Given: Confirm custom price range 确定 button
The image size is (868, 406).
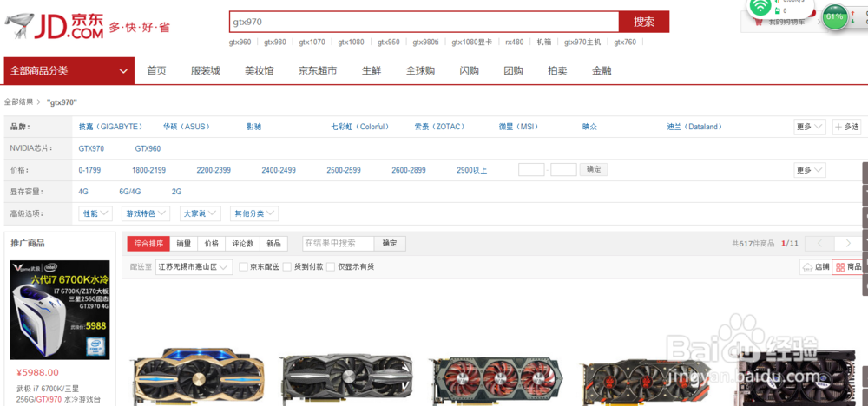Looking at the screenshot, I should tap(594, 170).
